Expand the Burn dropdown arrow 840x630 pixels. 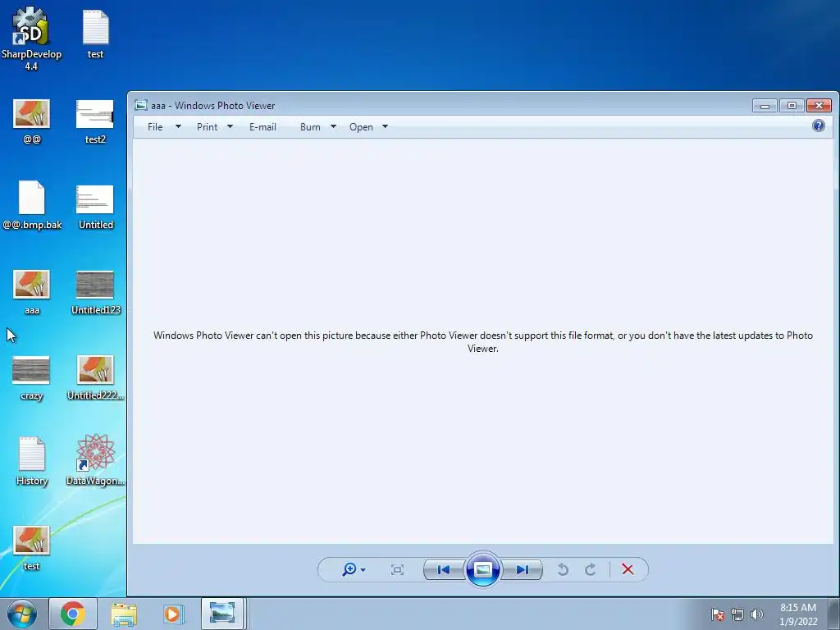(x=333, y=127)
